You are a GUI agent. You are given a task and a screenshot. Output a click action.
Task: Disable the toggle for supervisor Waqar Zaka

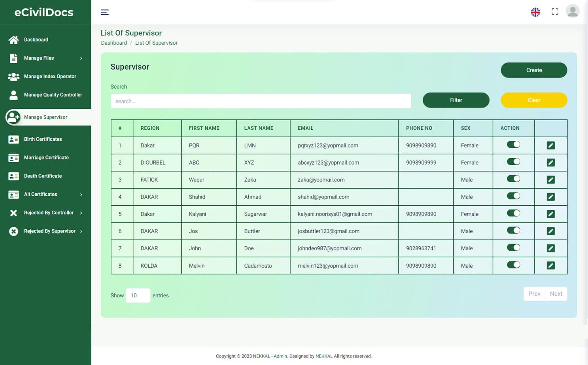pos(513,179)
